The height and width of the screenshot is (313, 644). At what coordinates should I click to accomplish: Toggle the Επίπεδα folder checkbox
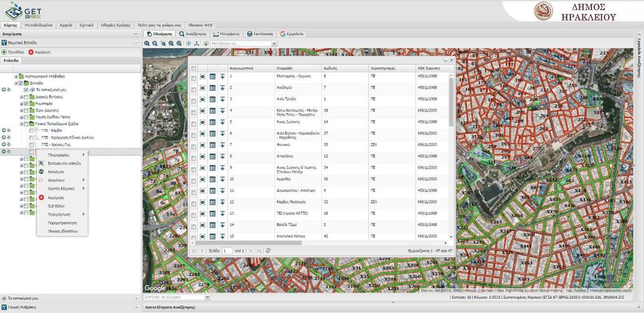pos(21,83)
